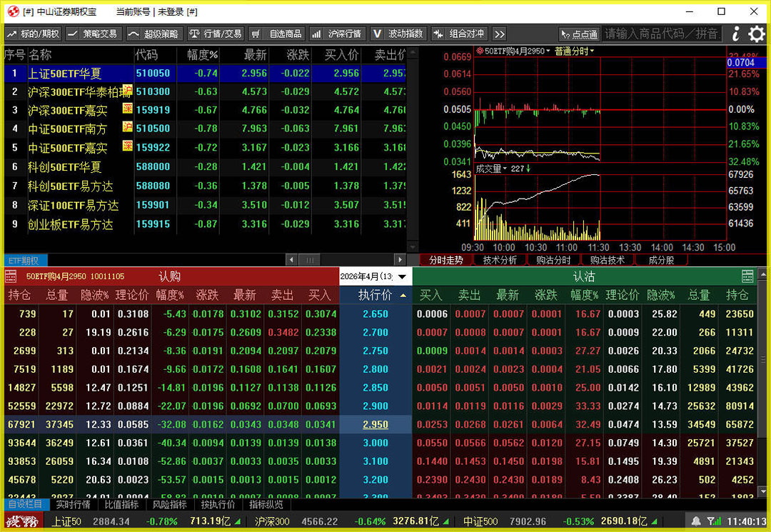Click the settings gear icon
This screenshot has width=771, height=532.
click(757, 34)
